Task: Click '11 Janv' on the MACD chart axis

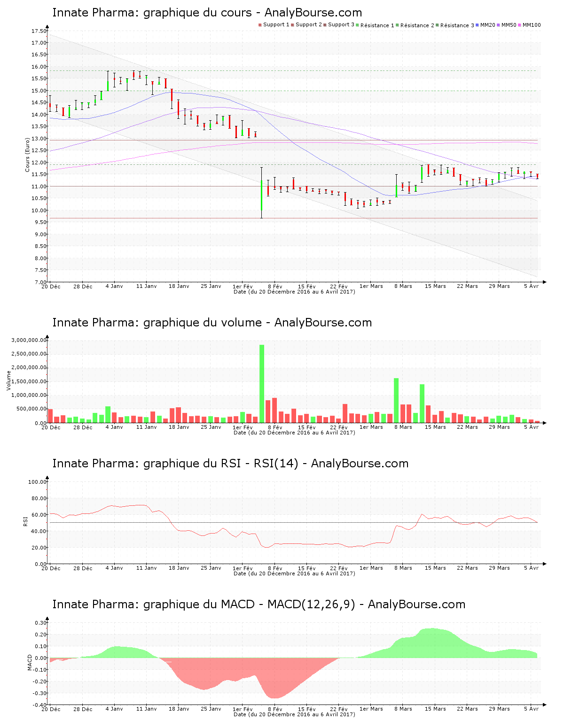Action: click(147, 709)
